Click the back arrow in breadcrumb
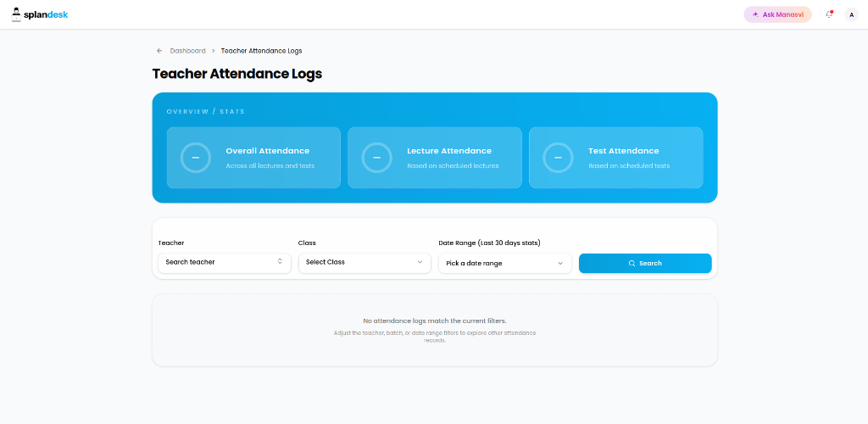The height and width of the screenshot is (424, 868). pos(159,50)
